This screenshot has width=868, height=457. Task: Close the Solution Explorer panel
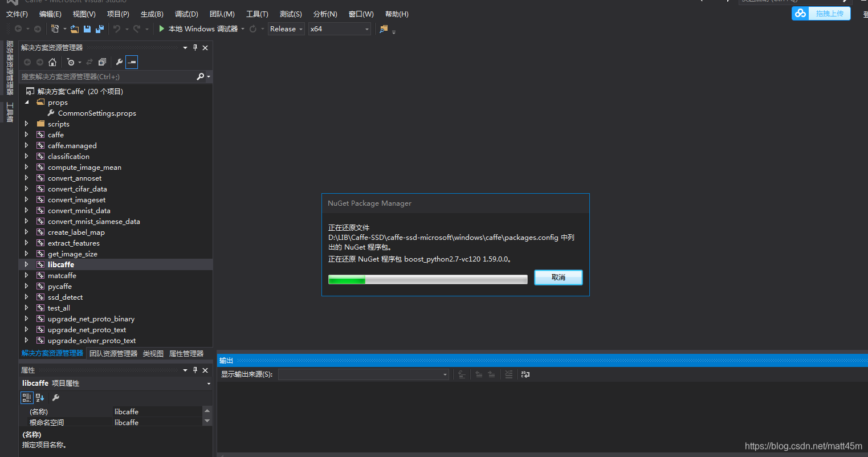[x=205, y=48]
